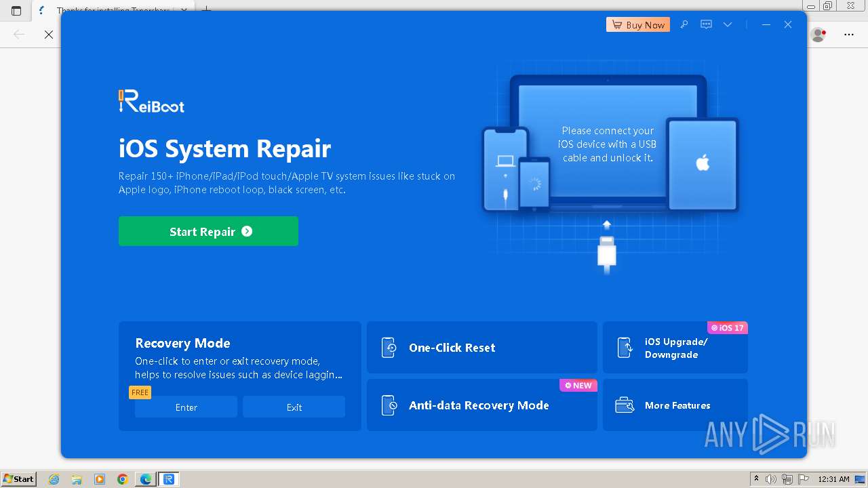The image size is (868, 488).
Task: Click Exit recovery mode button
Action: coord(294,407)
